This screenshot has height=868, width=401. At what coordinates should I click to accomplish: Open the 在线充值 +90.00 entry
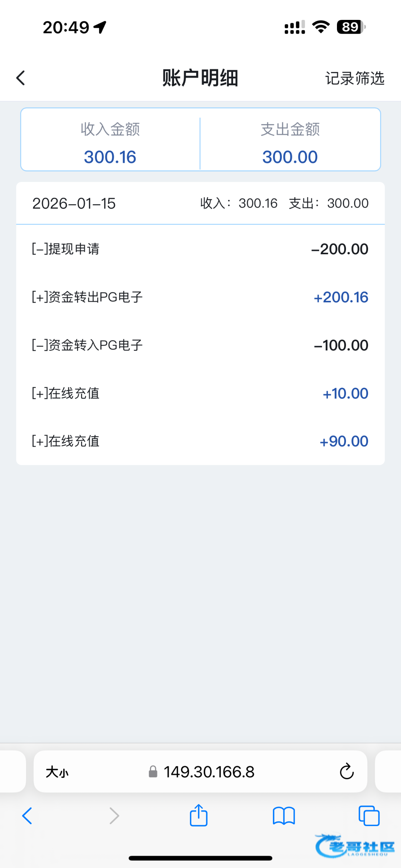(x=200, y=441)
